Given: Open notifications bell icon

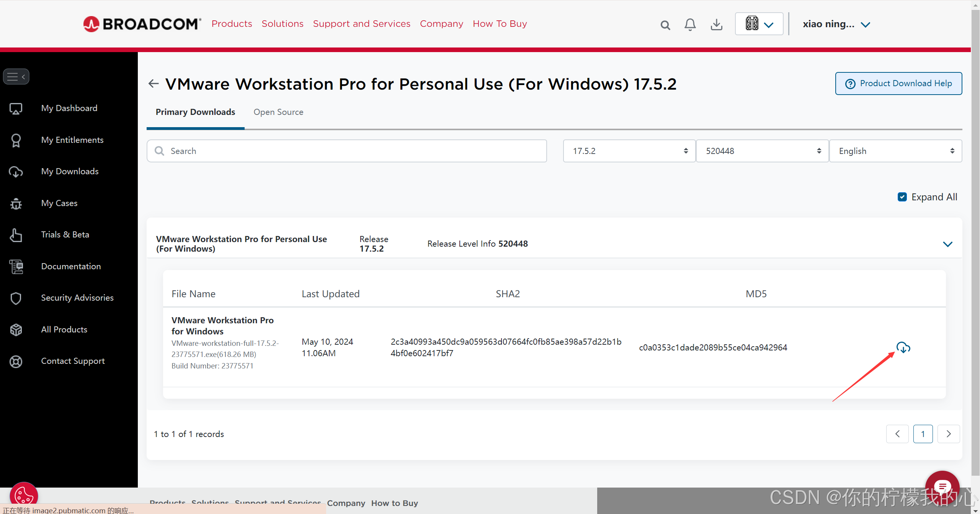Looking at the screenshot, I should [x=690, y=25].
